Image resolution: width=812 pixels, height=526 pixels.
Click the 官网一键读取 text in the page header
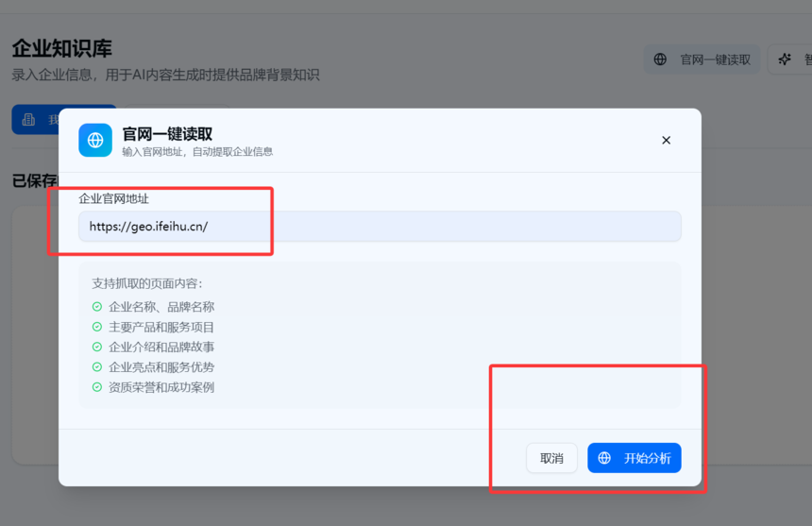pos(715,59)
